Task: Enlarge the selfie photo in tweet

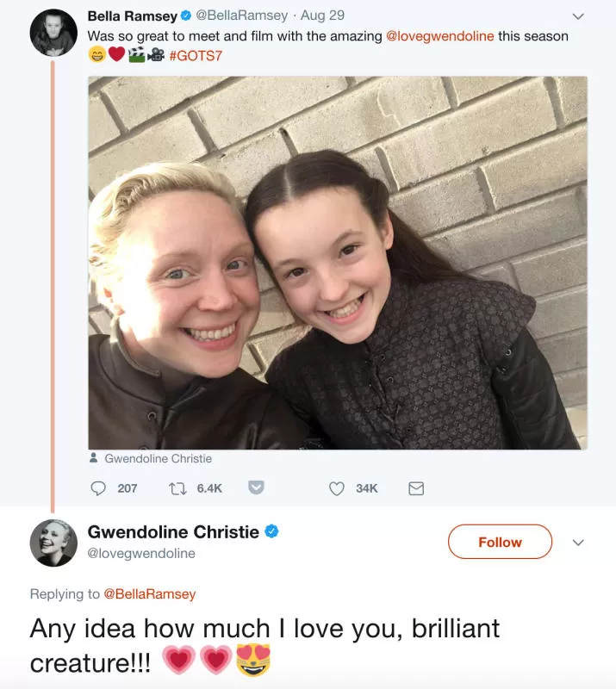Action: pyautogui.click(x=338, y=263)
